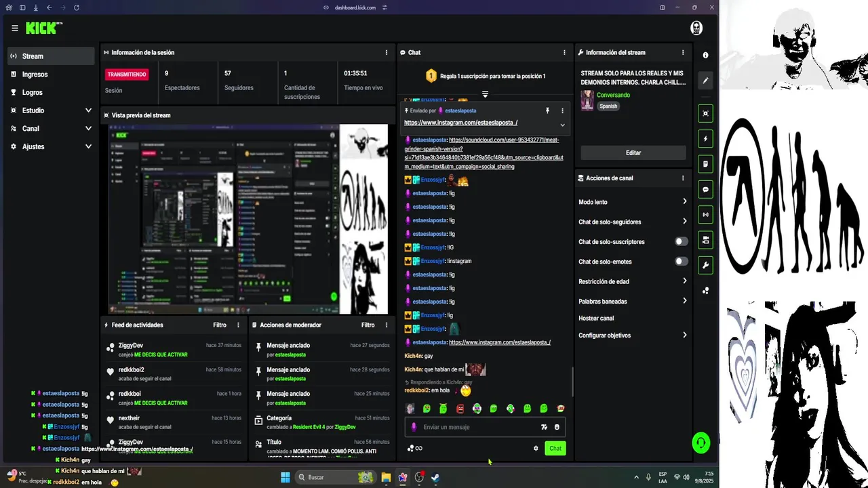Open the SoundCloud link in chat
This screenshot has width=868, height=488.
484,153
